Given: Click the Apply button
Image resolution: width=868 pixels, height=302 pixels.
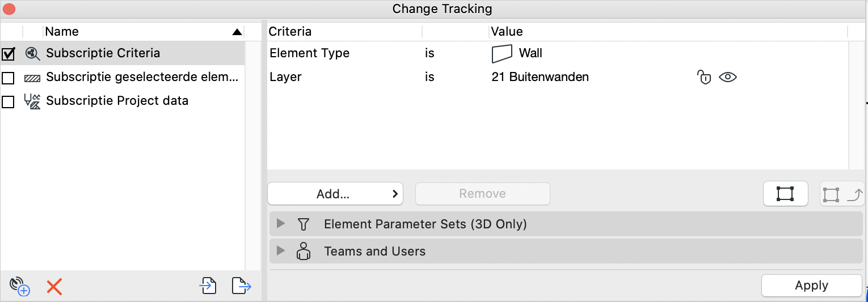Looking at the screenshot, I should click(x=811, y=286).
